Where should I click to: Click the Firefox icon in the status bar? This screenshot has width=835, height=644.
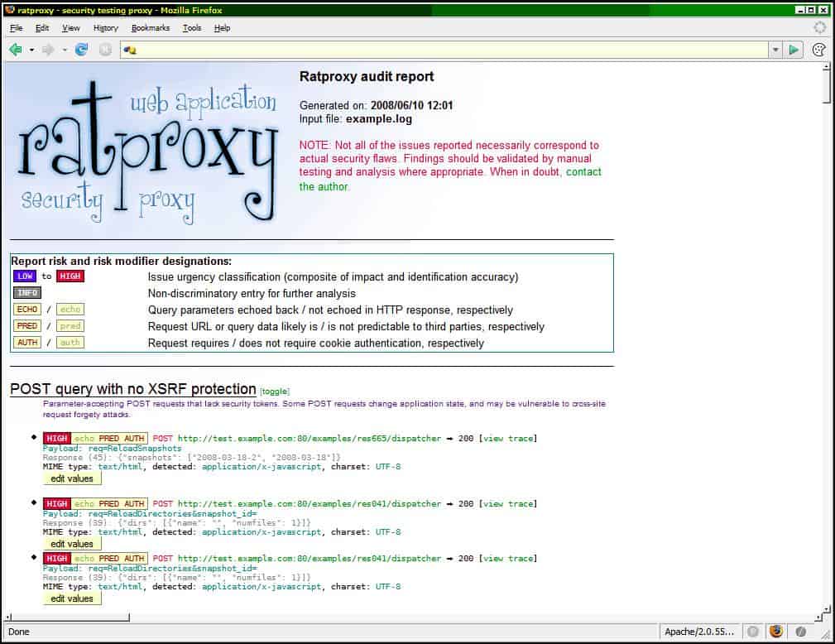click(776, 632)
